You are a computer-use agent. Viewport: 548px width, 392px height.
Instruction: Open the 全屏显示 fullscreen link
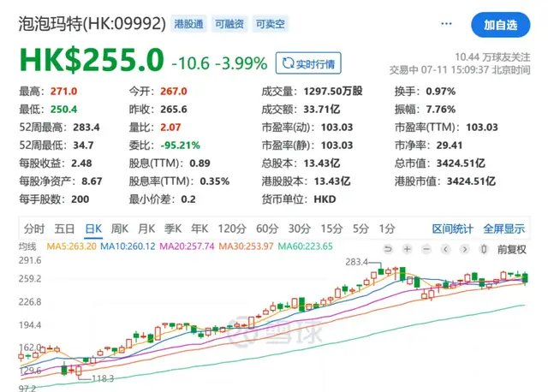pyautogui.click(x=504, y=229)
